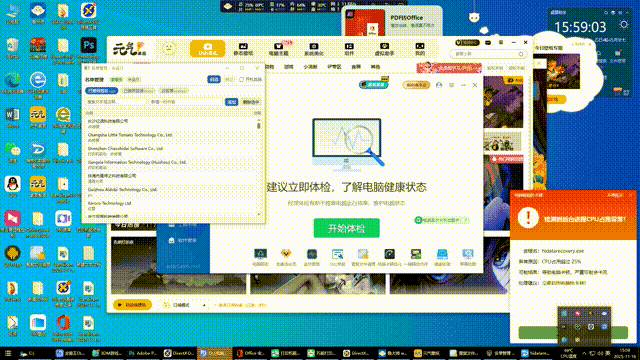Click the 删除选中 button in the list manager window

[251, 102]
